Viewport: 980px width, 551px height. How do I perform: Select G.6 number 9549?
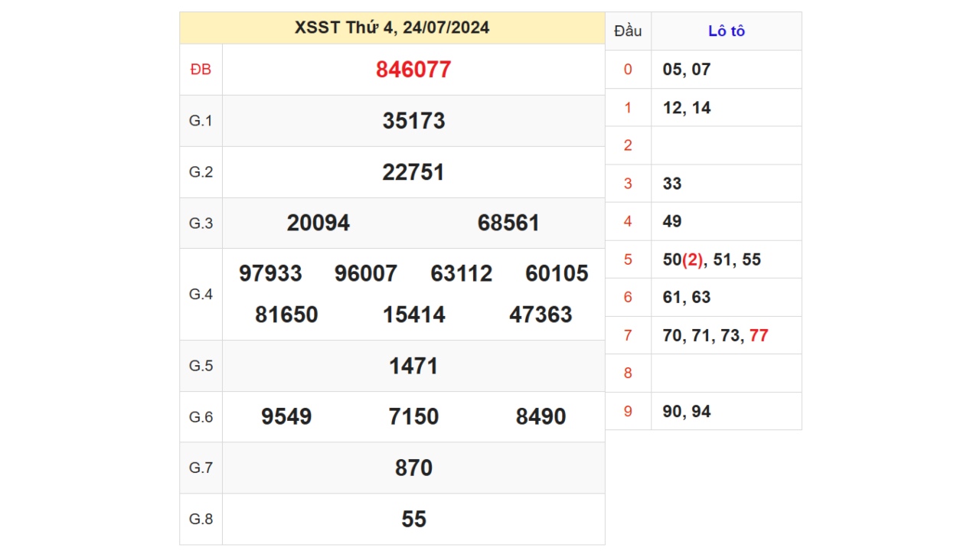pyautogui.click(x=286, y=417)
